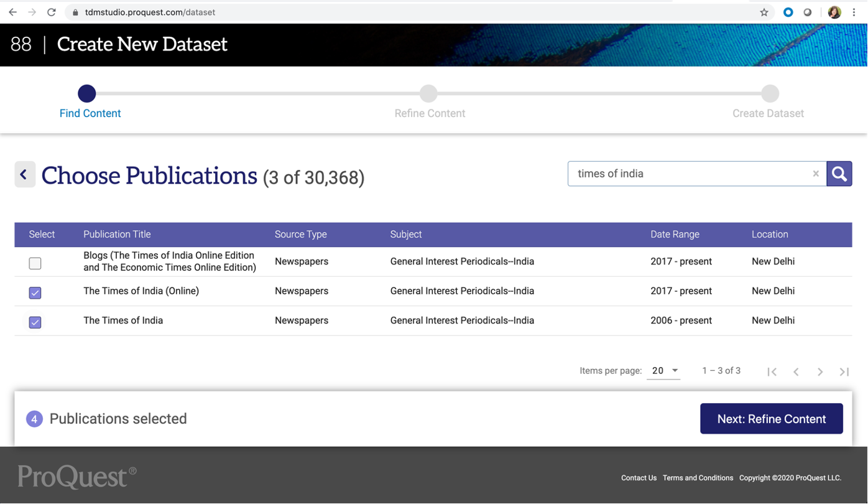Click The Times of India (Online) title
Image resolution: width=868 pixels, height=504 pixels.
coord(141,291)
